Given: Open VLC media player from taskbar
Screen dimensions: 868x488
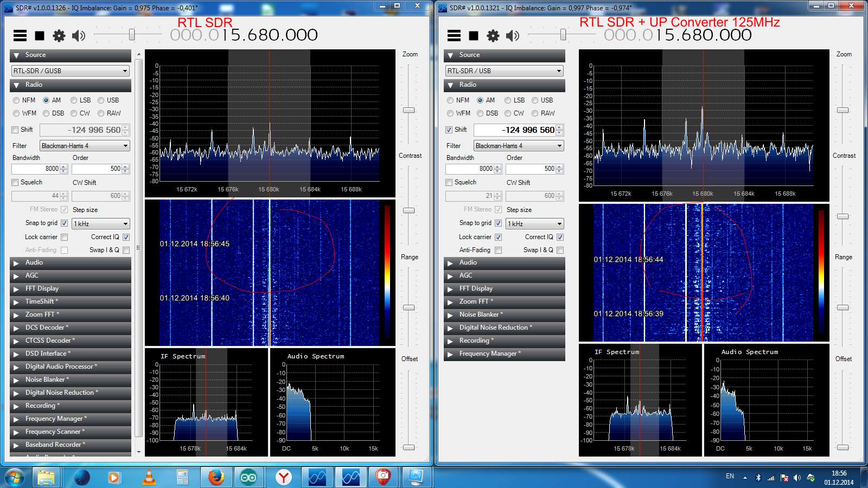Looking at the screenshot, I should coord(149,478).
